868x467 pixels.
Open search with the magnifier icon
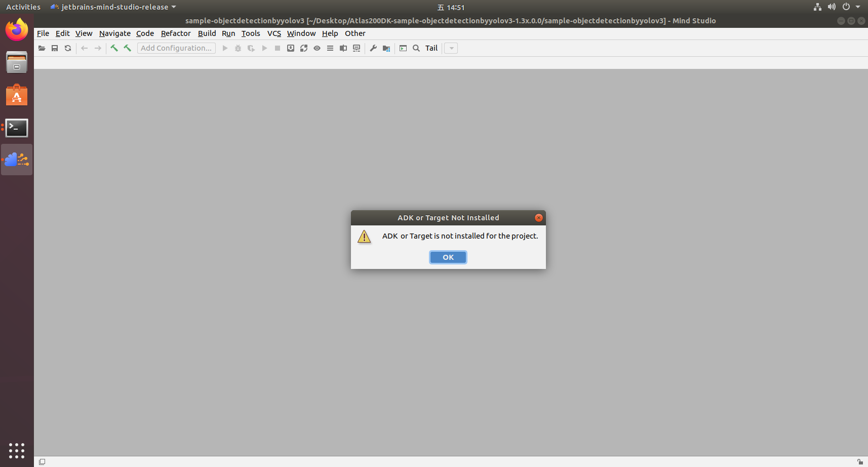click(x=416, y=48)
